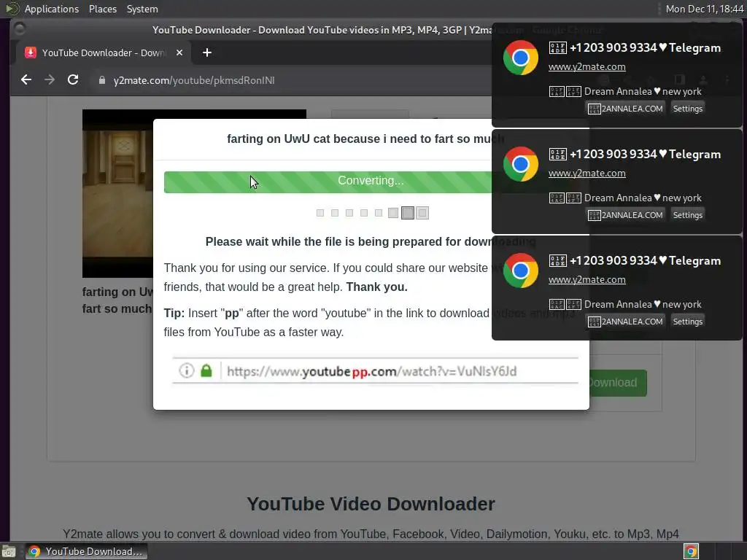747x560 pixels.
Task: Click the address bar URL
Action: [x=194, y=80]
